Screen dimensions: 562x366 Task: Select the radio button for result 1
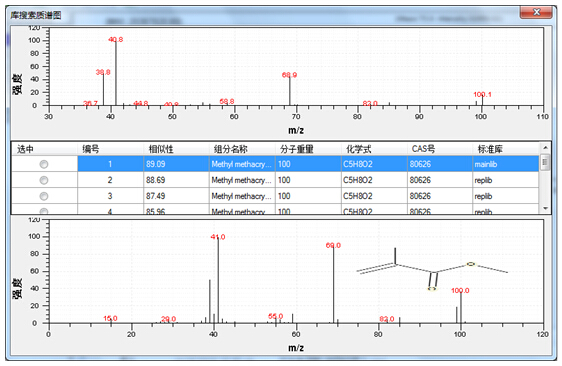[x=44, y=164]
